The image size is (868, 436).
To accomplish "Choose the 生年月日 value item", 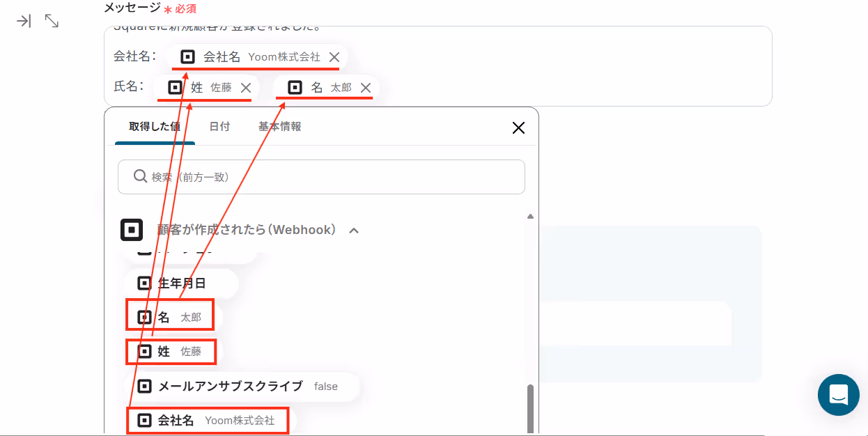I will [x=181, y=283].
